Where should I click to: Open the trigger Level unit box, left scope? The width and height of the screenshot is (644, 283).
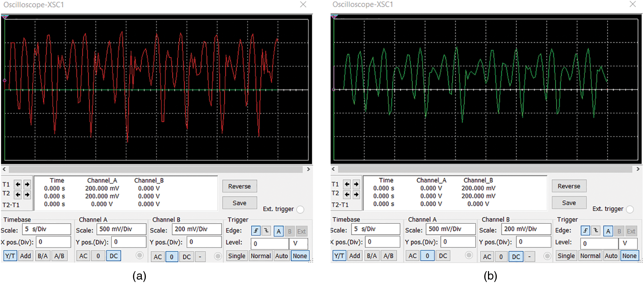pyautogui.click(x=298, y=243)
